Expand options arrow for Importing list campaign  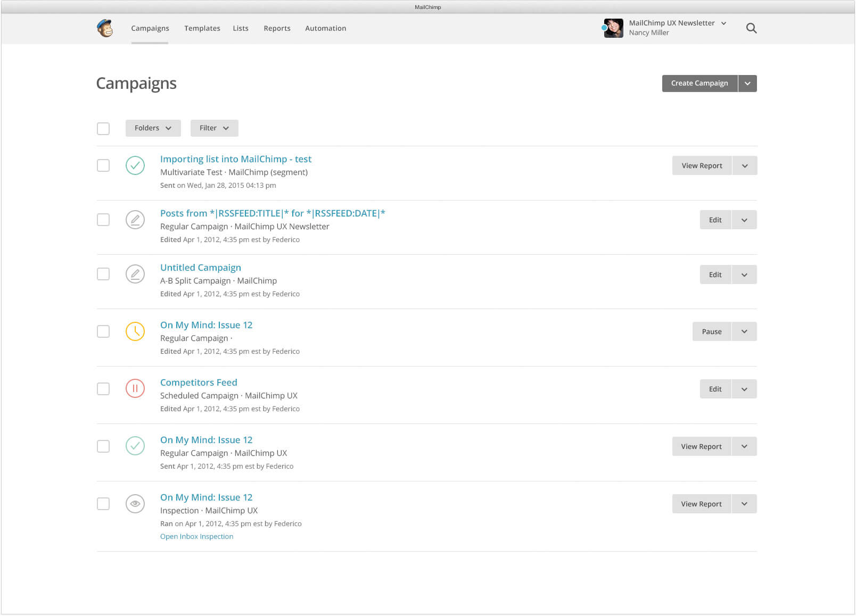click(745, 166)
